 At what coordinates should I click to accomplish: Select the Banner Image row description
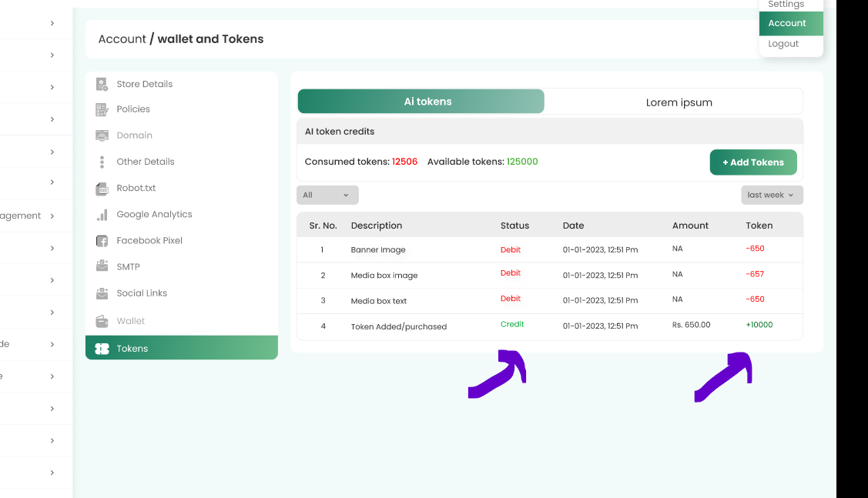pyautogui.click(x=378, y=250)
